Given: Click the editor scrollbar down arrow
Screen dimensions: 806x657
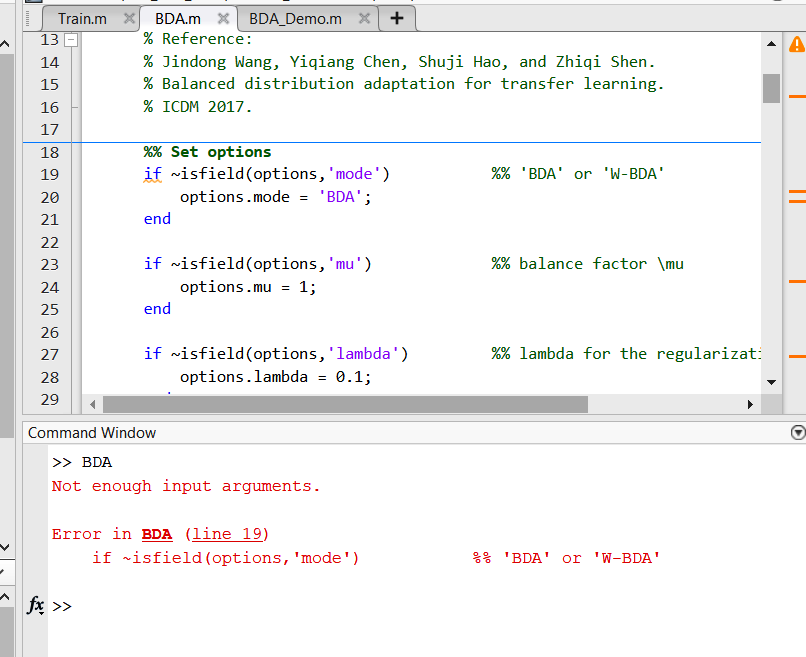Looking at the screenshot, I should click(772, 382).
